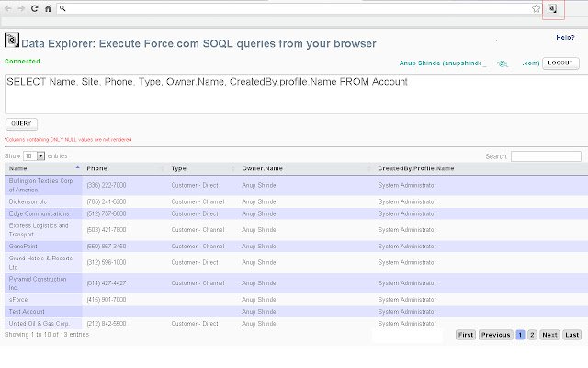The height and width of the screenshot is (368, 588).
Task: Focus the browser address bar
Action: pos(298,8)
